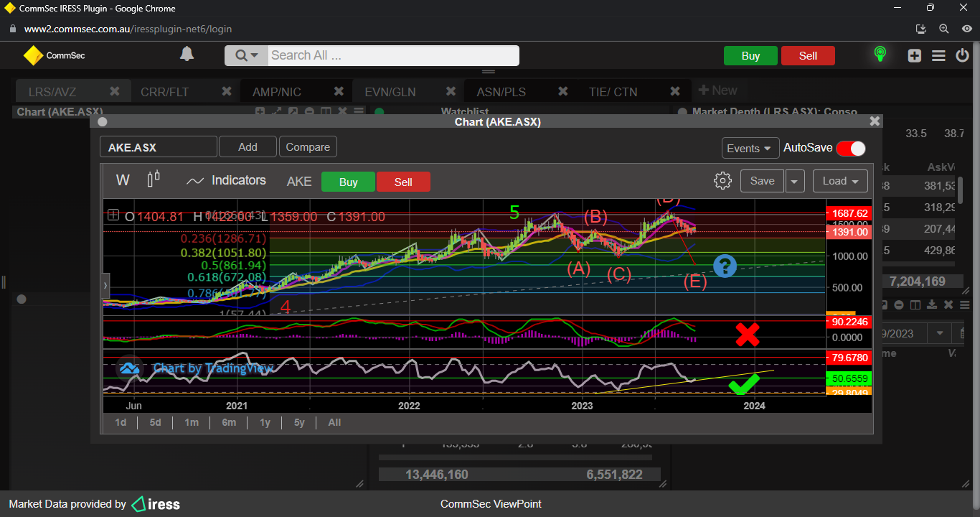Click the Compare button
Image resolution: width=980 pixels, height=517 pixels.
pyautogui.click(x=308, y=146)
